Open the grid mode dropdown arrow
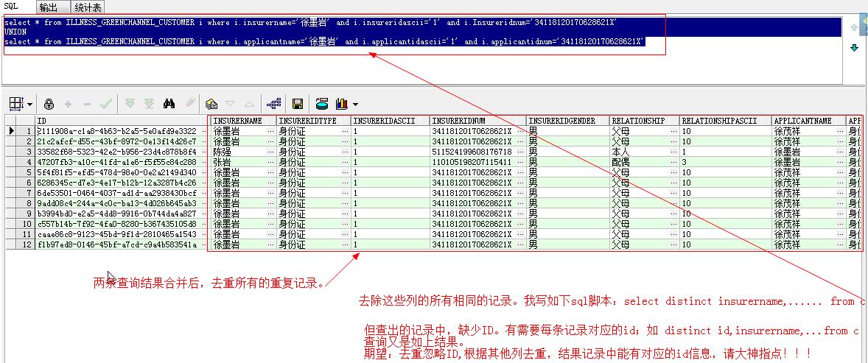 point(29,104)
